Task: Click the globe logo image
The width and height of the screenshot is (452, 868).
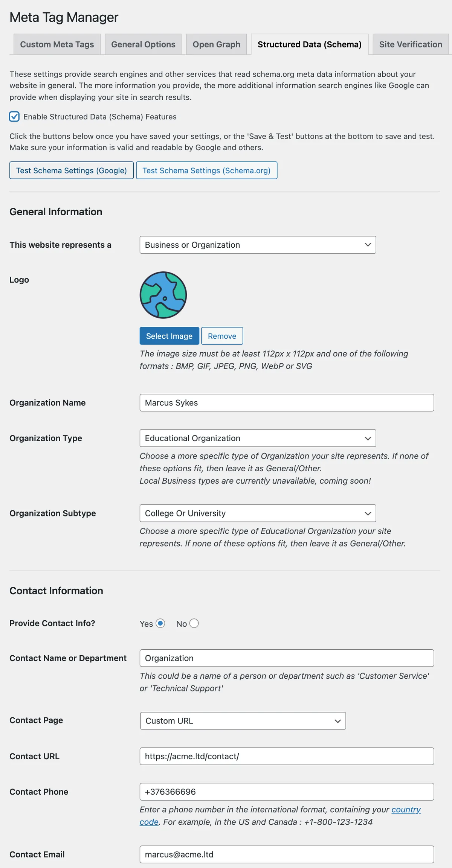Action: [x=163, y=295]
